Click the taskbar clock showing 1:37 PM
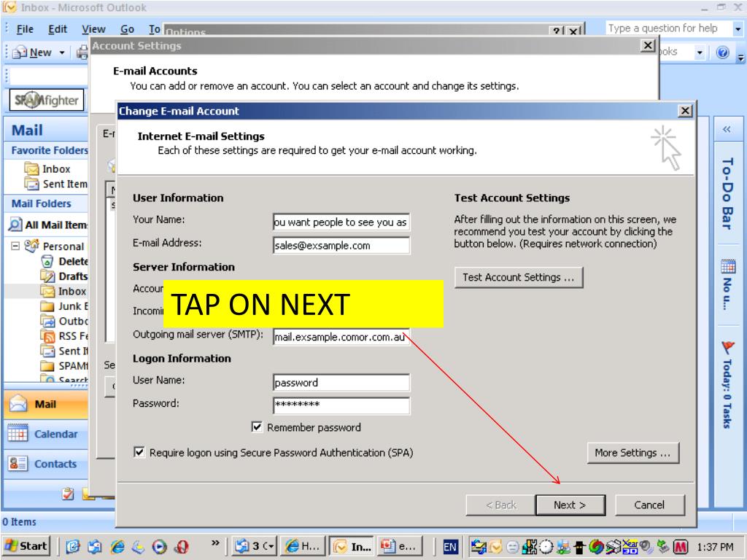The image size is (747, 560). [716, 547]
